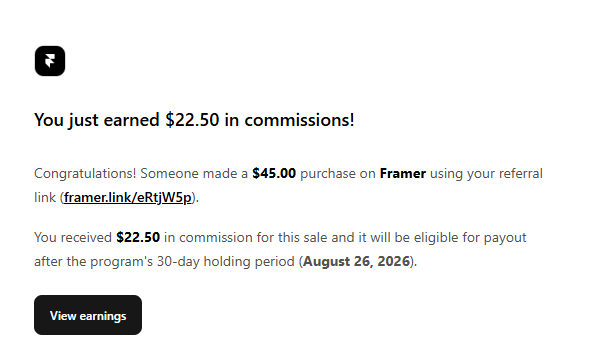
Task: Click the "Someone made a" text
Action: [194, 173]
